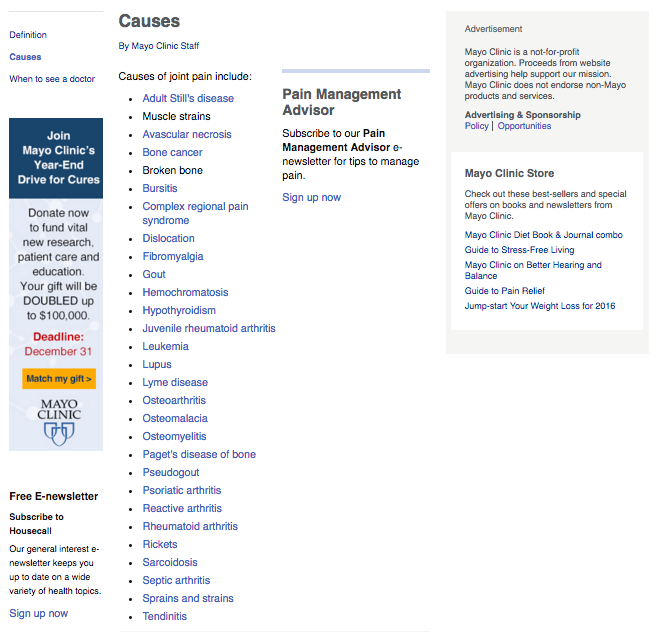Click the Match my gift button
Screen dimensions: 660x632
point(59,379)
